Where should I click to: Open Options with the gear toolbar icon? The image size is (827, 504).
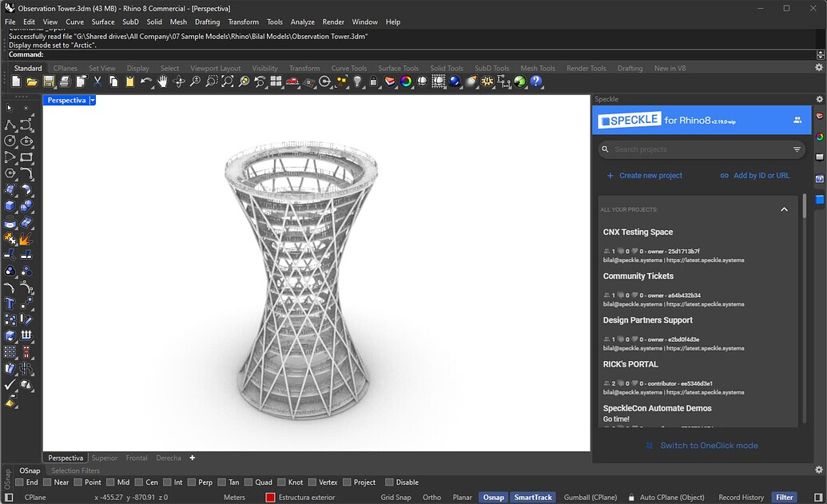[487, 81]
